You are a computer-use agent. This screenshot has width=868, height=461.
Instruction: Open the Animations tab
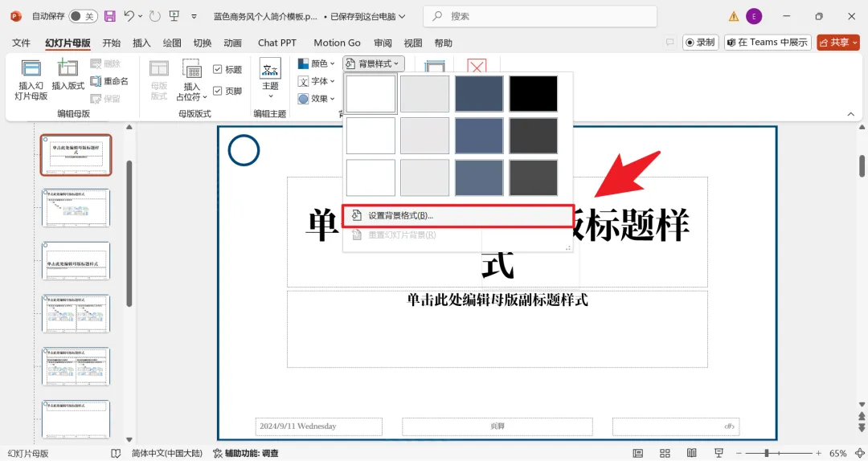pyautogui.click(x=232, y=43)
